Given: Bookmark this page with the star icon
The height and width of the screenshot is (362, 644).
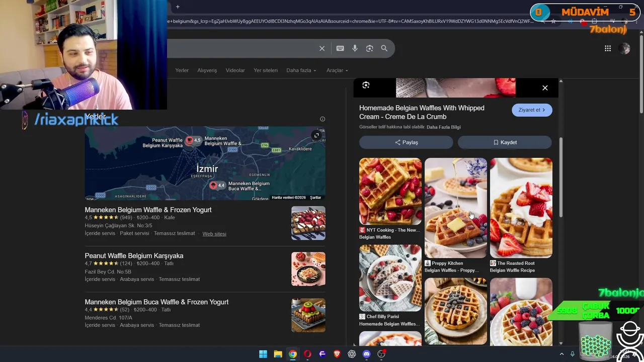Looking at the screenshot, I should 553,22.
